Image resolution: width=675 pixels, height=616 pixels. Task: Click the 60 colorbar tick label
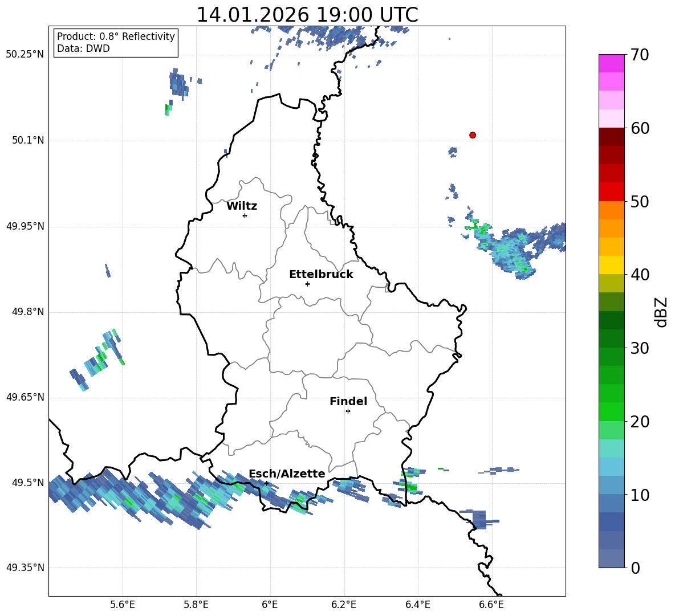(640, 128)
